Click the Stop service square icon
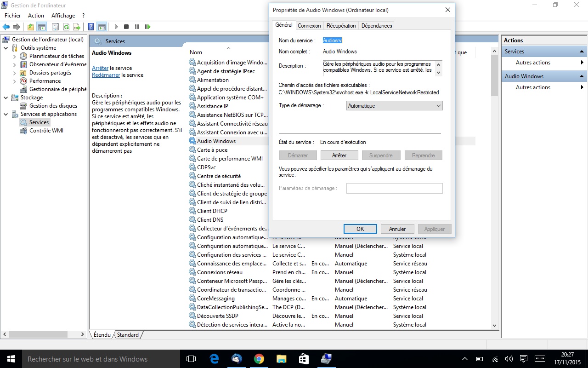The image size is (588, 368). point(126,27)
